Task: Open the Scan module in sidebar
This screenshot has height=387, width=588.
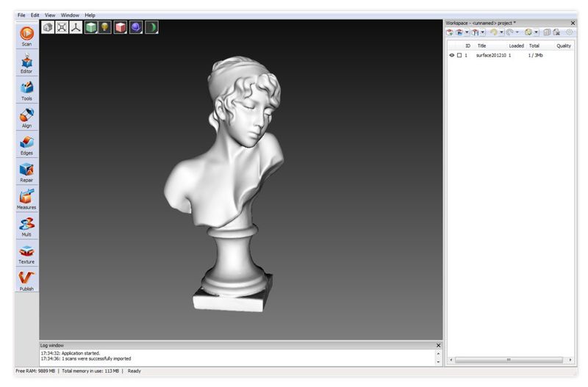Action: pyautogui.click(x=26, y=36)
